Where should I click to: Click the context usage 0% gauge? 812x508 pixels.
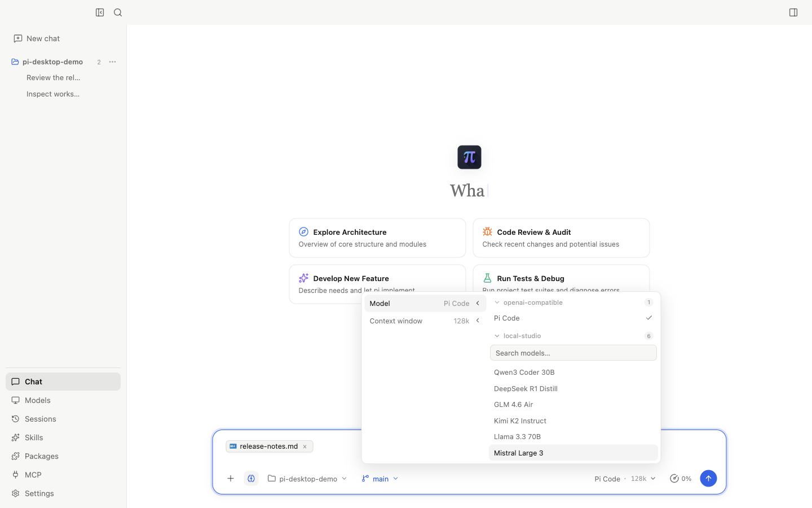[x=681, y=479]
